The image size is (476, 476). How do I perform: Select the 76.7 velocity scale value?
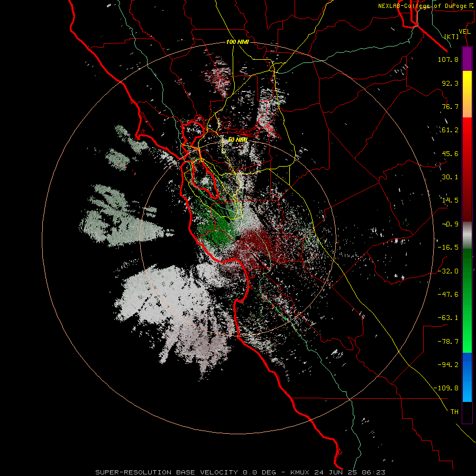click(x=450, y=106)
